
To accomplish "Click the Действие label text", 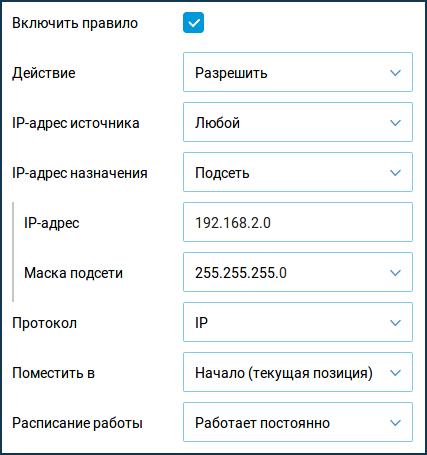I will tap(44, 73).
